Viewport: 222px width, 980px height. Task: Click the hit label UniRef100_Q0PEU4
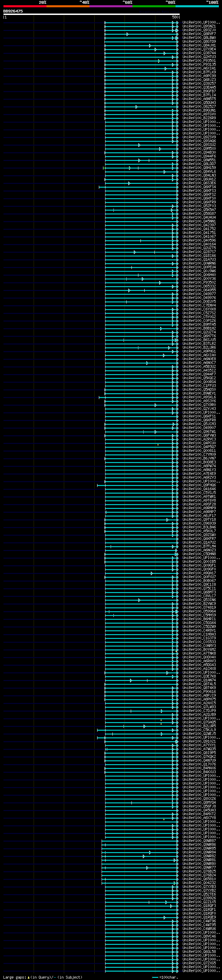pos(199,267)
